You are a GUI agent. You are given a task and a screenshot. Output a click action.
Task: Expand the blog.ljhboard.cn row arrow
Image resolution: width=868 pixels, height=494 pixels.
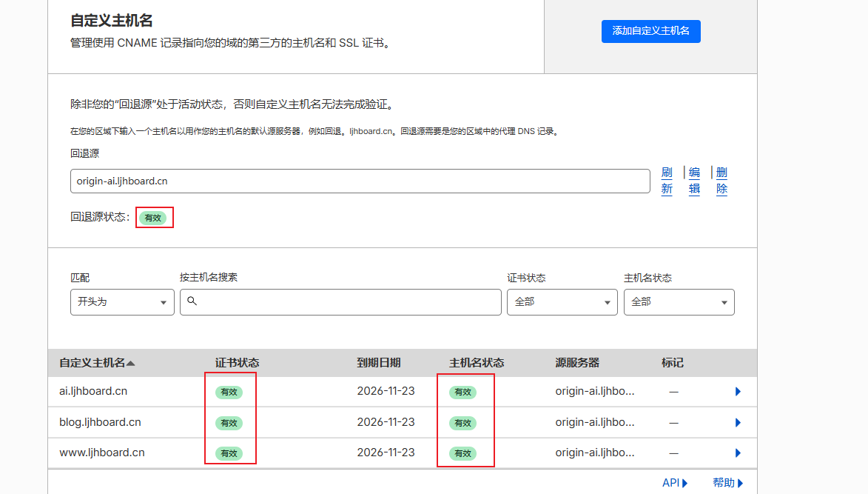[x=737, y=423]
